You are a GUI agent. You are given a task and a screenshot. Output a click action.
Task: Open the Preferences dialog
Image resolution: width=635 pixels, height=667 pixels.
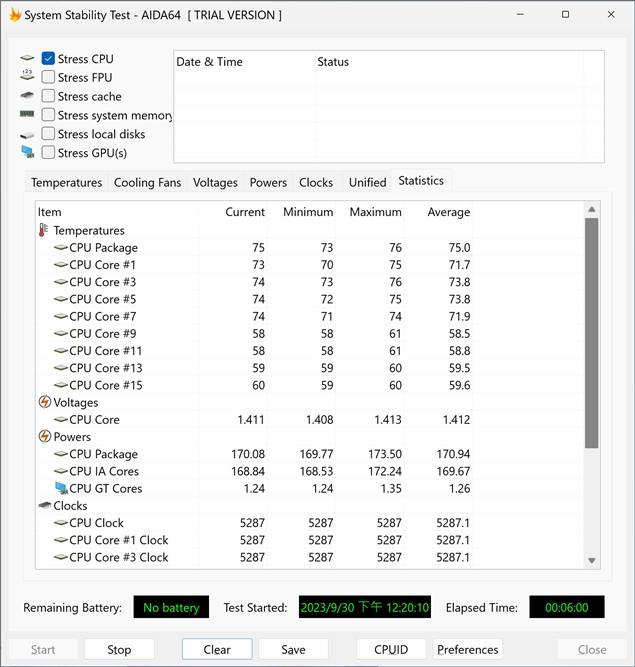467,649
